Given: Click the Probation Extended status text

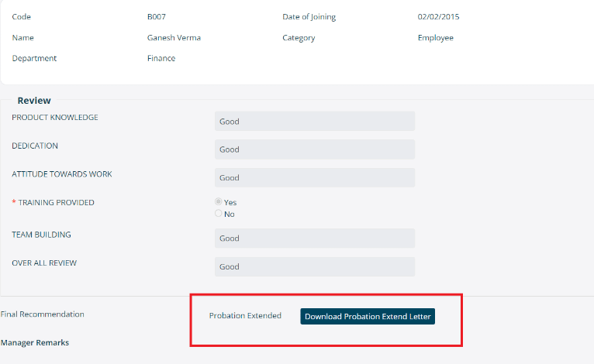Looking at the screenshot, I should 245,315.
